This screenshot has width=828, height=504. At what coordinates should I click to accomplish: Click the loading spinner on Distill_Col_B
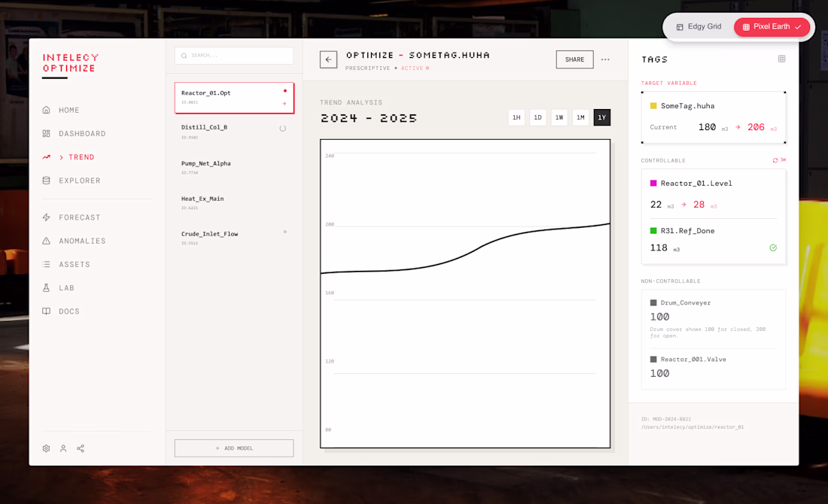(x=282, y=128)
